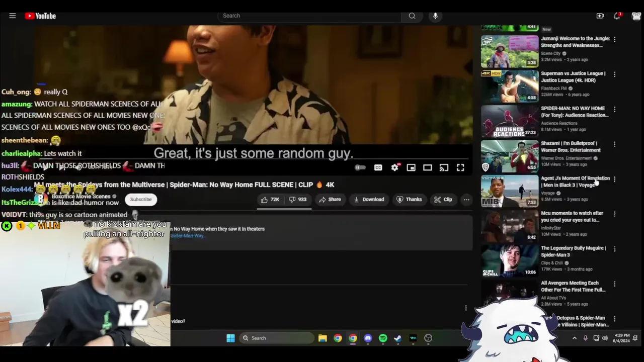Like the video (72K)
The width and height of the screenshot is (644, 362).
270,200
